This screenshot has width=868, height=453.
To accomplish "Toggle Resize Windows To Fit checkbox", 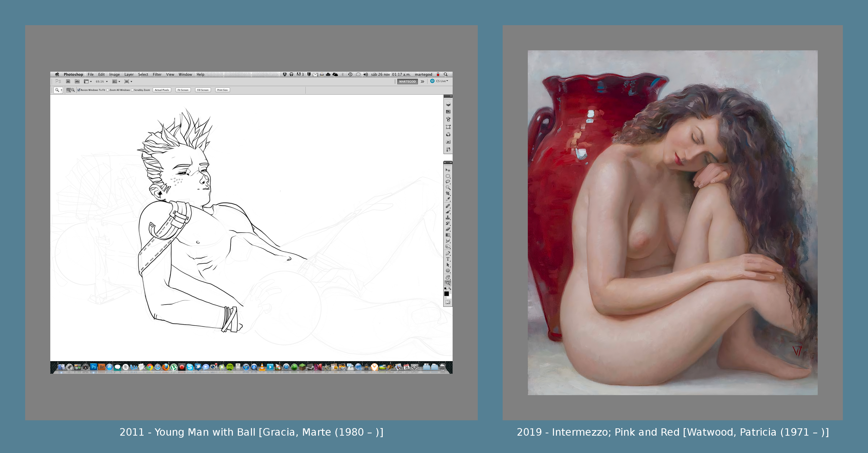I will click(x=79, y=90).
